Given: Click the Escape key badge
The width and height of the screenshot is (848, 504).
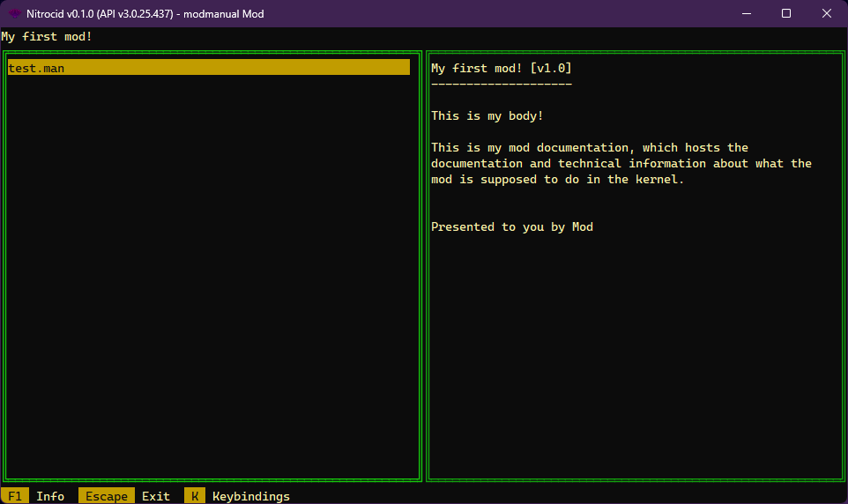Looking at the screenshot, I should pos(107,496).
